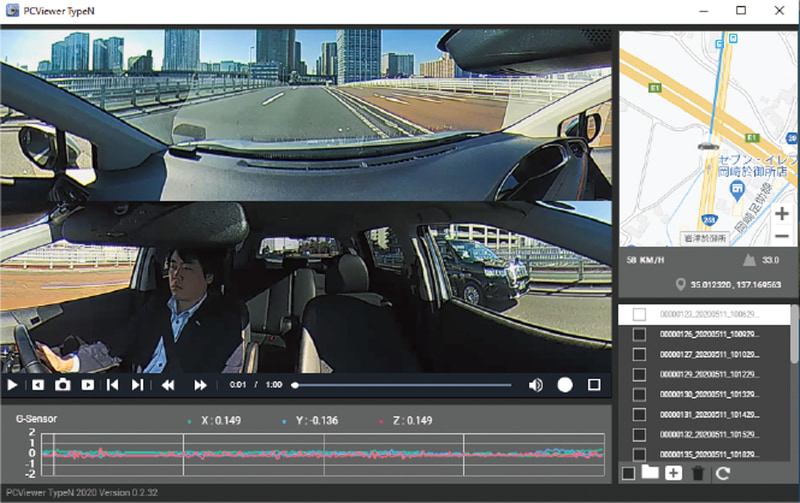The height and width of the screenshot is (503, 800).
Task: Click the X: 0.149 sensor value
Action: 220,421
